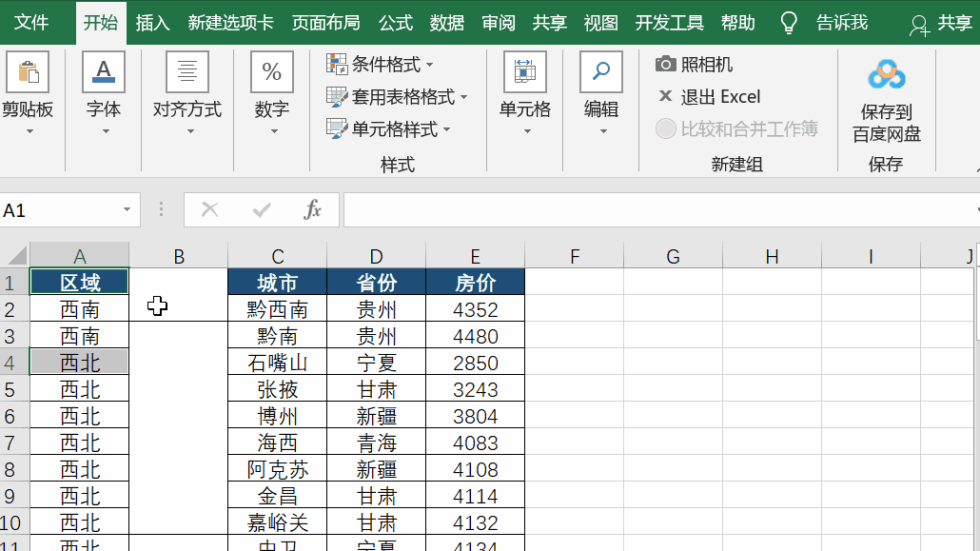The image size is (980, 551).
Task: Switch to the 插入 insert tab
Action: point(152,23)
